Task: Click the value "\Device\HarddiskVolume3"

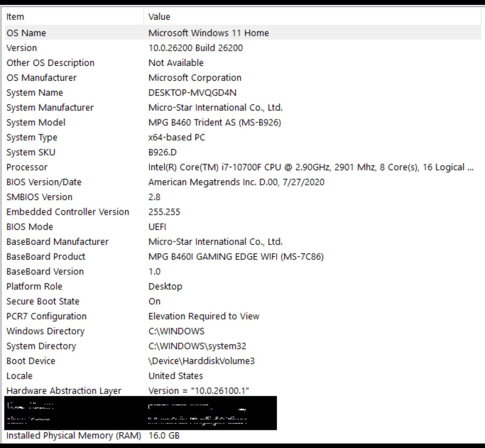Action: pyautogui.click(x=202, y=361)
